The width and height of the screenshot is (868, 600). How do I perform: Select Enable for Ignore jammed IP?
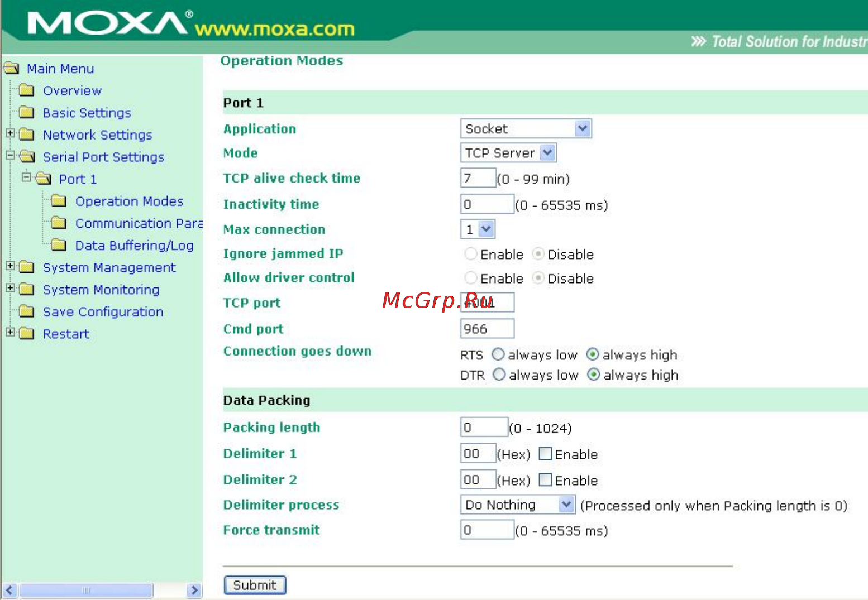tap(471, 254)
